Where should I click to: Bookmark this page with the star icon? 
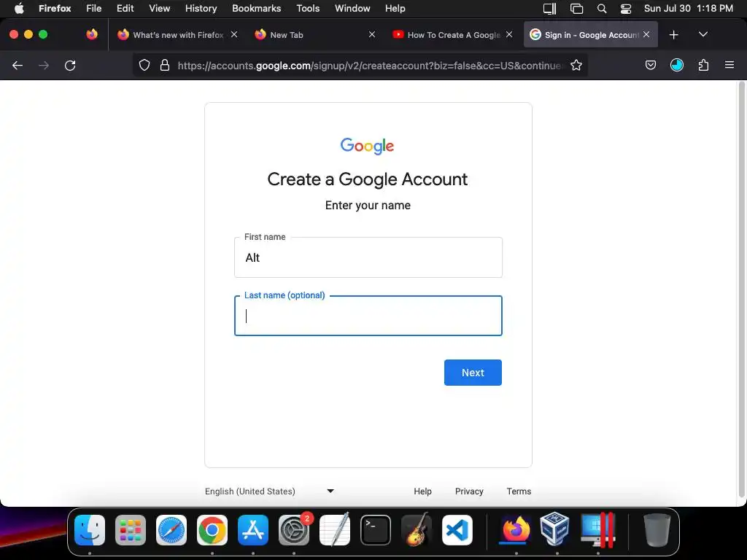tap(576, 65)
